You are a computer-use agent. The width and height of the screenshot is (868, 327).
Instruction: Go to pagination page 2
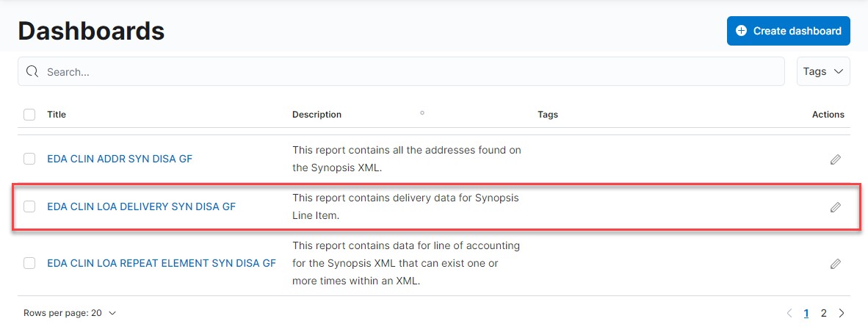(823, 313)
